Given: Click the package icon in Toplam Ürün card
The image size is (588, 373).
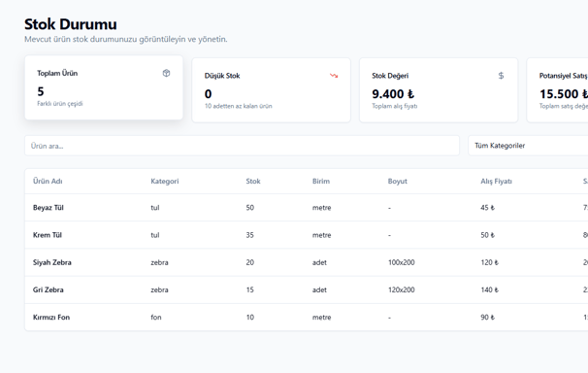Looking at the screenshot, I should pyautogui.click(x=166, y=73).
